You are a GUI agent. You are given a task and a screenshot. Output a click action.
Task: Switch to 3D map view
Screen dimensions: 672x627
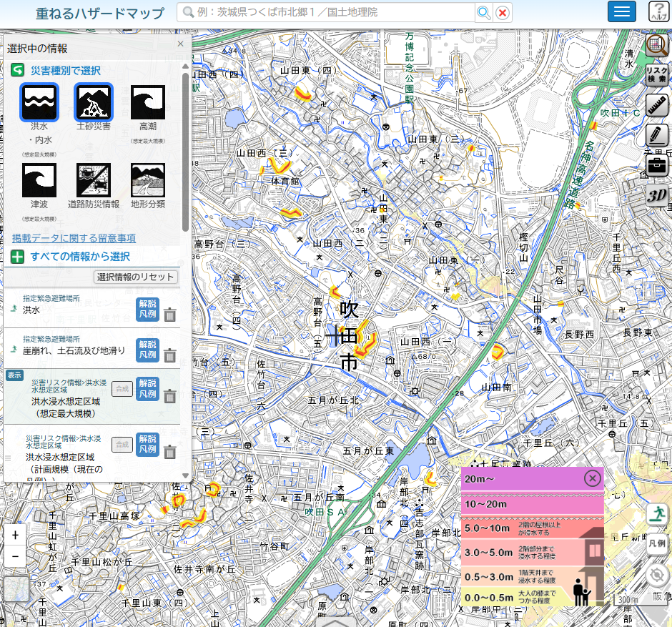coord(656,196)
